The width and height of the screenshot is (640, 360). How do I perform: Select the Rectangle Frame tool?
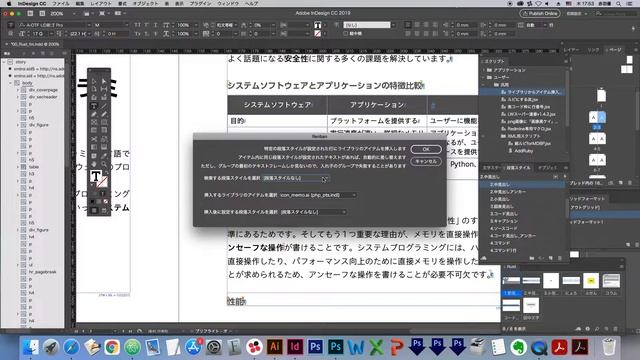pyautogui.click(x=94, y=122)
